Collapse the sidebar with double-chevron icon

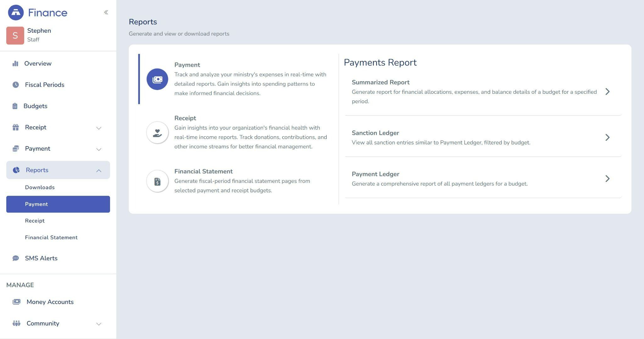tap(106, 12)
